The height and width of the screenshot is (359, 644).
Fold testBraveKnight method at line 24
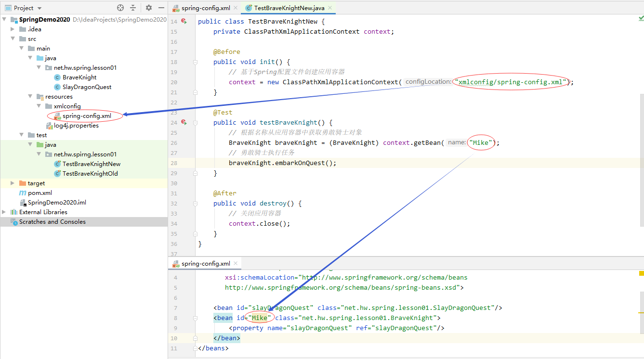point(195,123)
